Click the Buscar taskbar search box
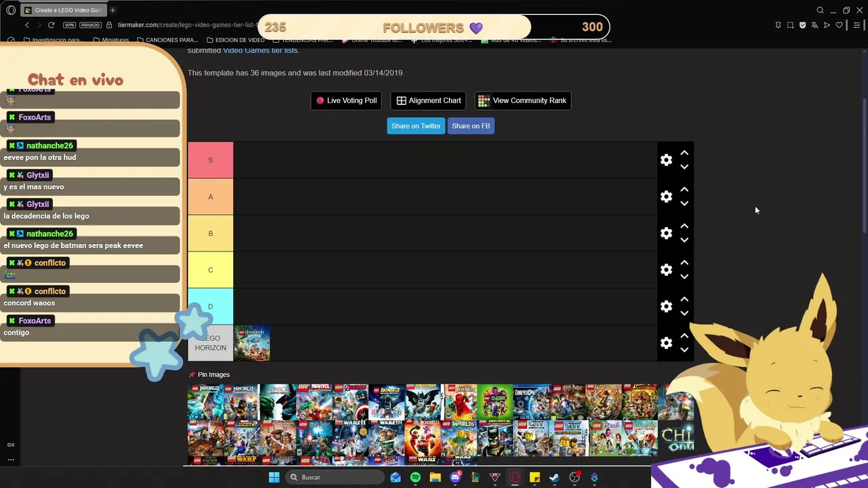Image resolution: width=868 pixels, height=488 pixels. click(334, 477)
